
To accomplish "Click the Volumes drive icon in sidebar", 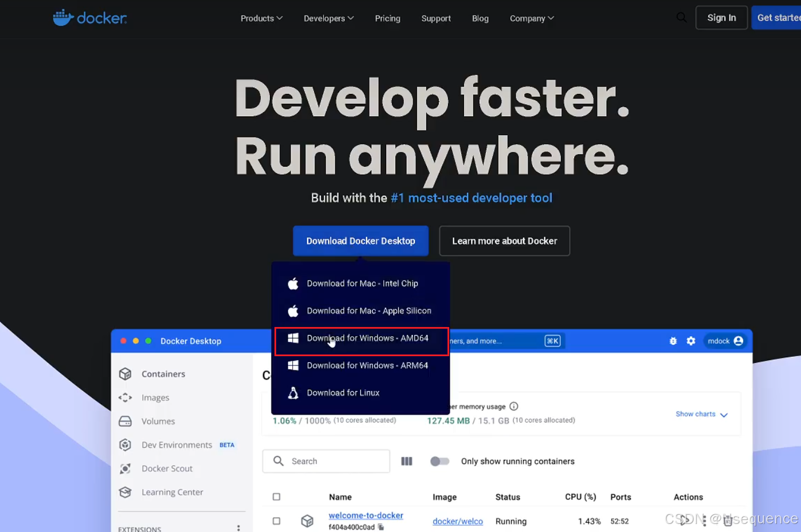I will 125,421.
